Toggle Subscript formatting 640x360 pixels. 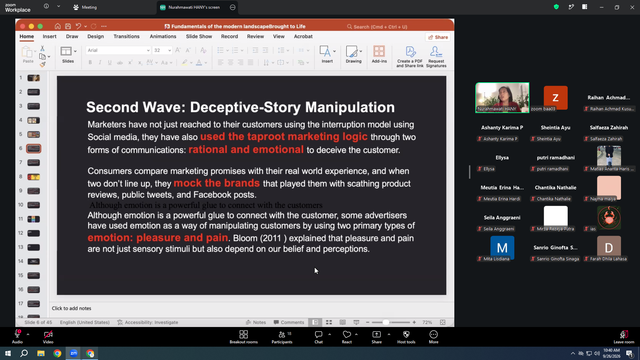click(x=140, y=62)
